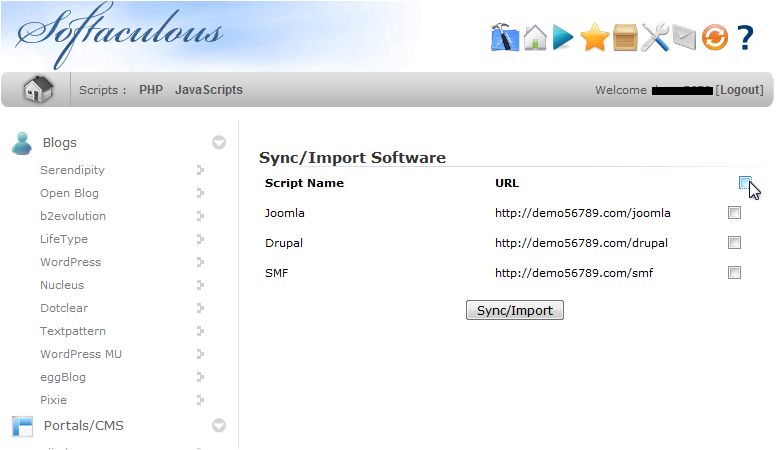Open the Pixie script link
Screen dimensions: 776x450
click(53, 400)
